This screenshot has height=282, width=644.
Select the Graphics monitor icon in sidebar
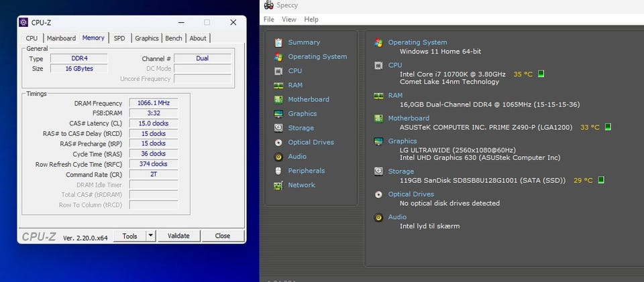pyautogui.click(x=278, y=114)
